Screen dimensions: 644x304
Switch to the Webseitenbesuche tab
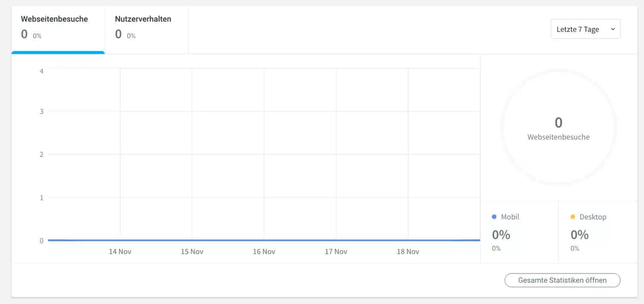(55, 19)
